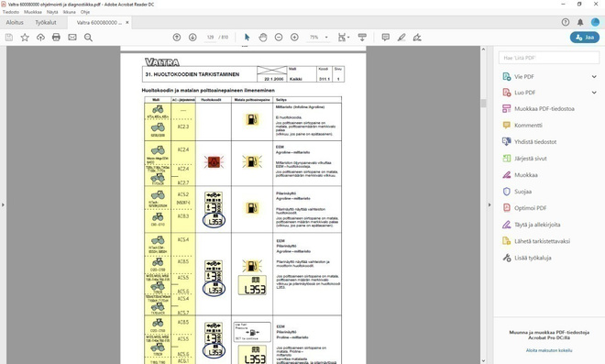Viewport: 605px width, 364px height.
Task: Click the Hae Liitä PDF search field
Action: (549, 58)
